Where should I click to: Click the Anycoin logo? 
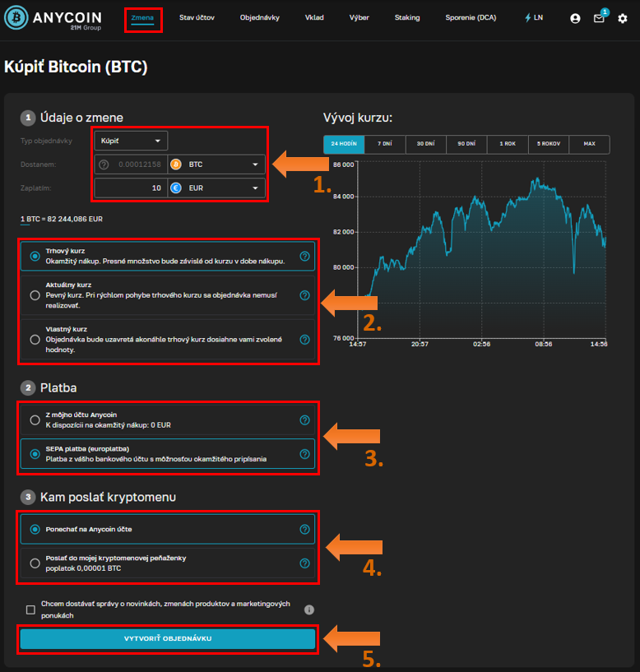[x=55, y=18]
